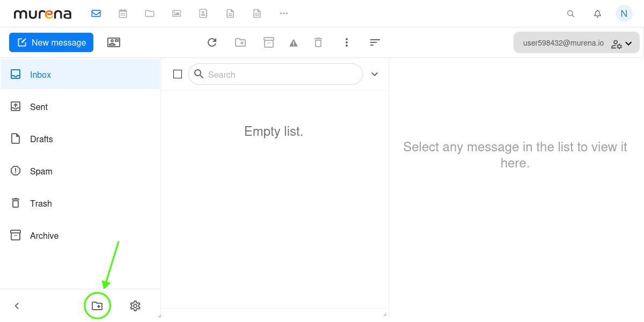Select the Spam folder in the sidebar
This screenshot has width=644, height=322.
[40, 171]
